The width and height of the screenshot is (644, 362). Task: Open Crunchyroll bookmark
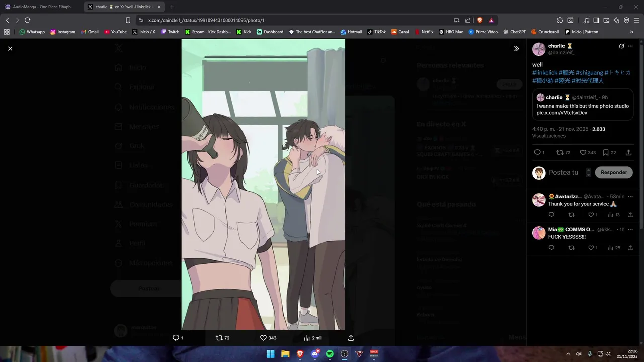tap(545, 32)
